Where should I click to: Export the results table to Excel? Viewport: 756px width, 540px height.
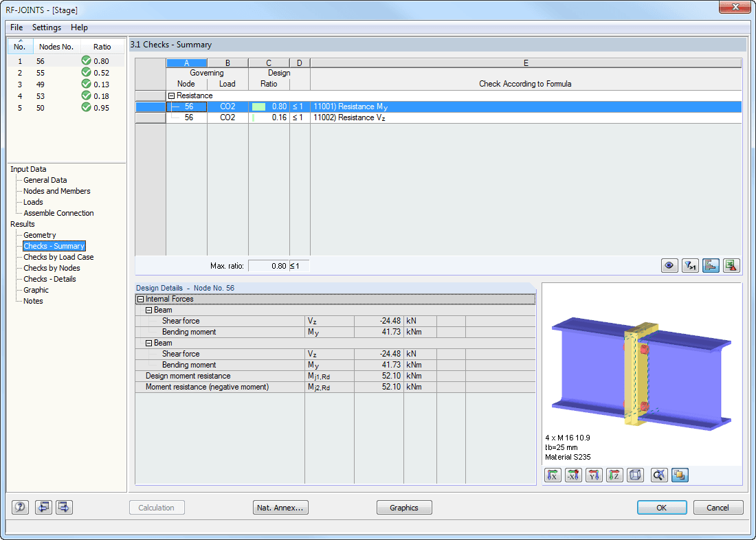coord(731,265)
